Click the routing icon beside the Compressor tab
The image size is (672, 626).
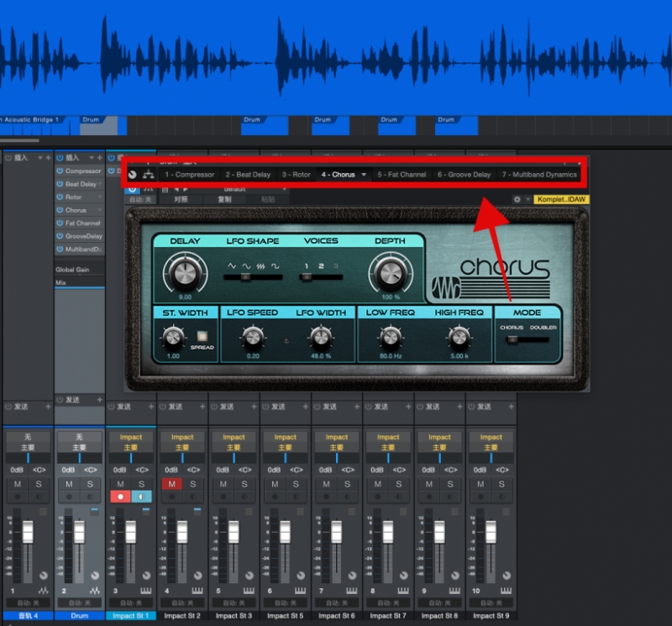coord(149,174)
